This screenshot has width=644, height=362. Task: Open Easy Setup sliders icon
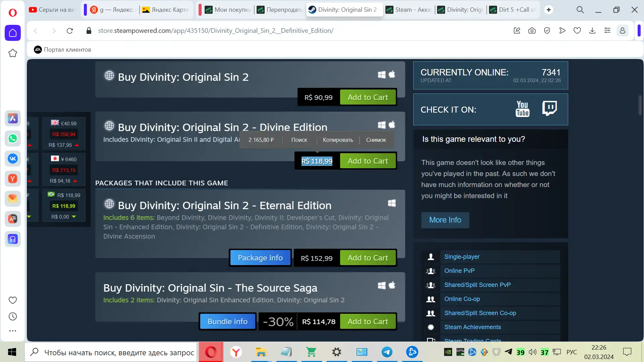point(607,31)
